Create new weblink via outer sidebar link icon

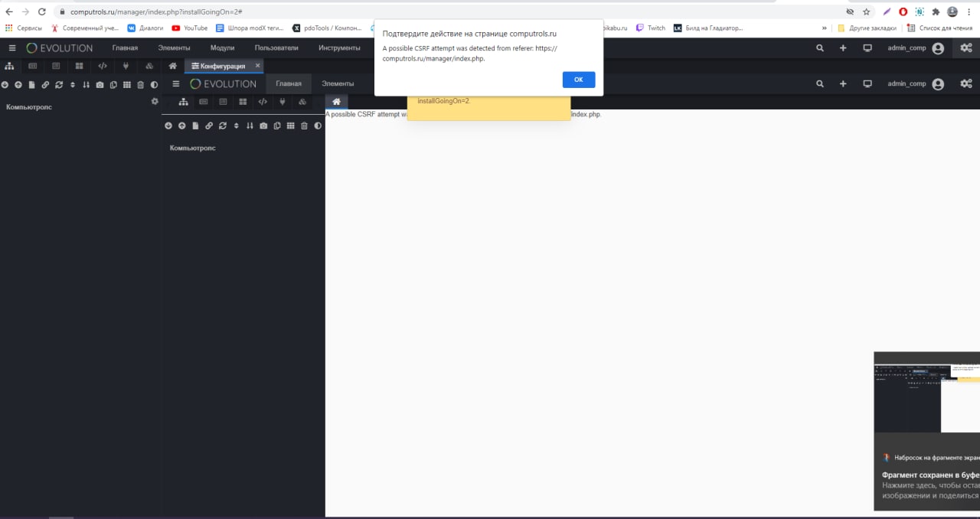click(x=45, y=85)
